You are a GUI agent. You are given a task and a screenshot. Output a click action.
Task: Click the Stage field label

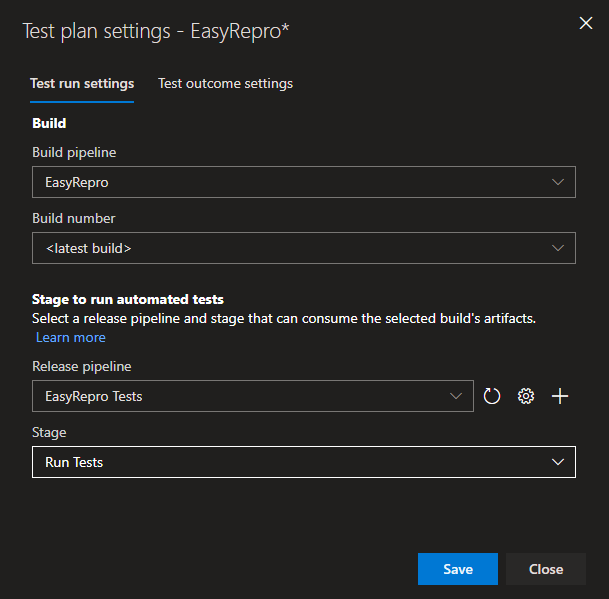point(49,432)
